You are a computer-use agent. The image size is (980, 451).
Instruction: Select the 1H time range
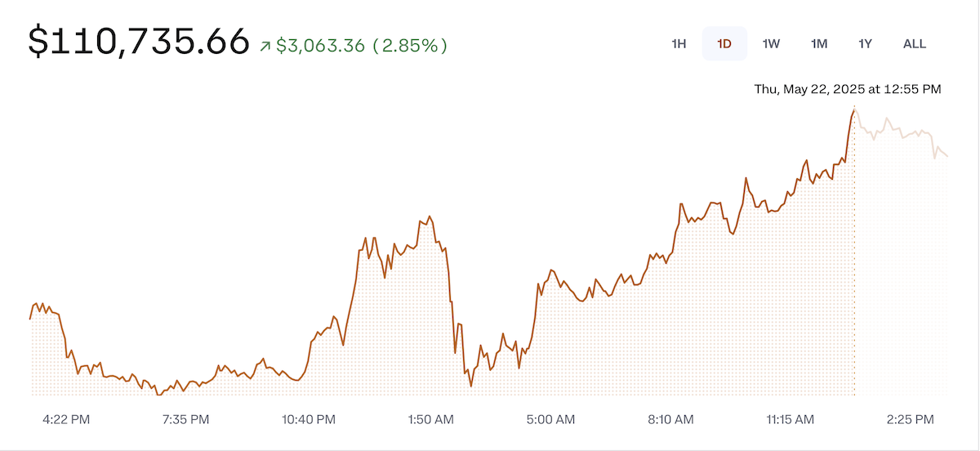click(679, 44)
